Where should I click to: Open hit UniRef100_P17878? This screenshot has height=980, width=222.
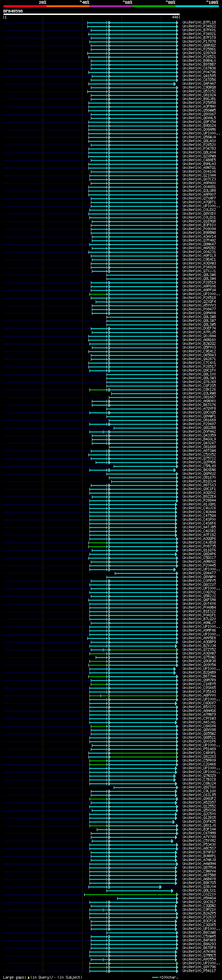[x=199, y=41]
